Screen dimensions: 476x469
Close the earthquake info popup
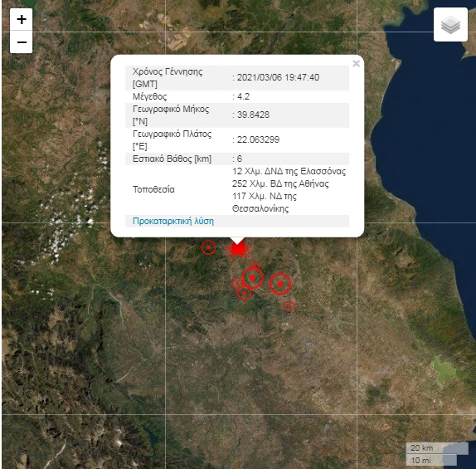[356, 64]
